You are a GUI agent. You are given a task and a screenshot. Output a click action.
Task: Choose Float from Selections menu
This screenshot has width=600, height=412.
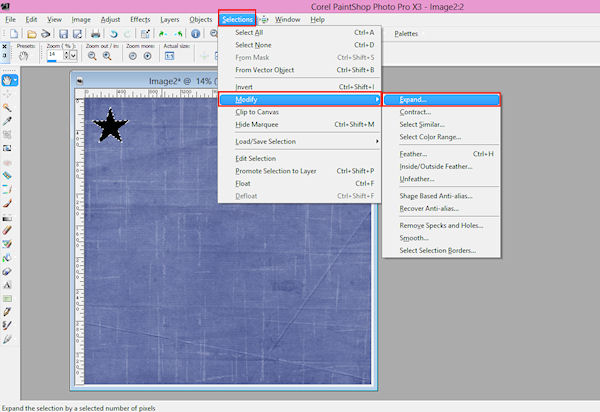299,184
